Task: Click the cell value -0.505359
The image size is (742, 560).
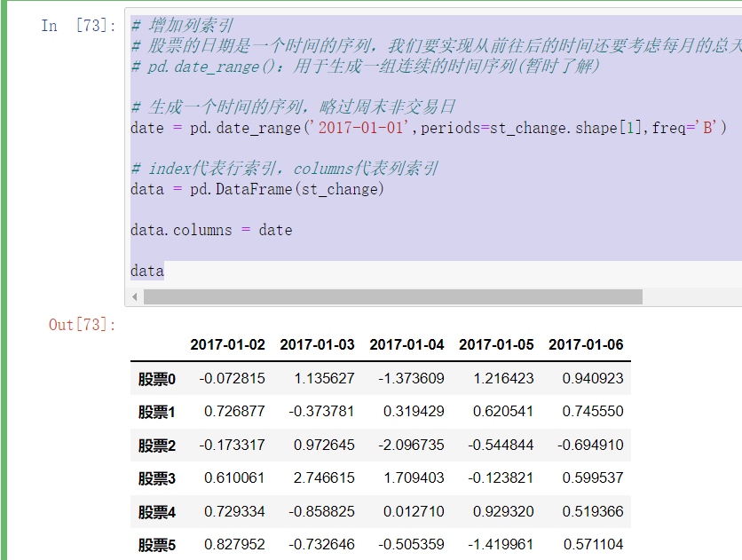Action: tap(411, 545)
